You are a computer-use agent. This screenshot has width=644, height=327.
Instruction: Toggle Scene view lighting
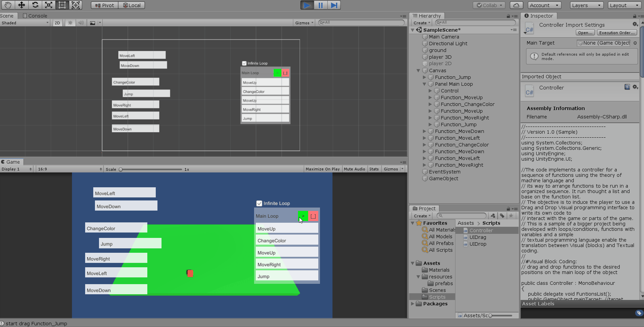point(70,23)
